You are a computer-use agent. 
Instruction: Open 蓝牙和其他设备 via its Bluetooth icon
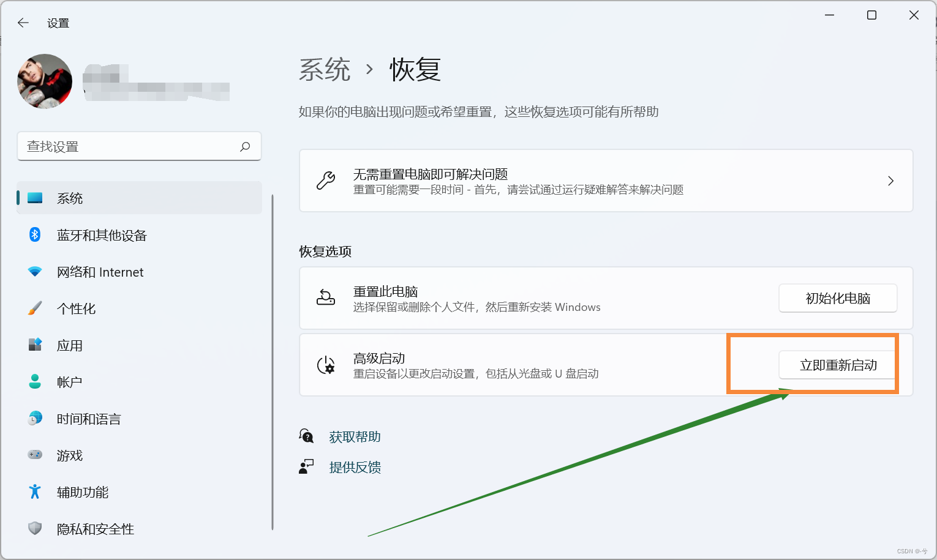(x=35, y=234)
